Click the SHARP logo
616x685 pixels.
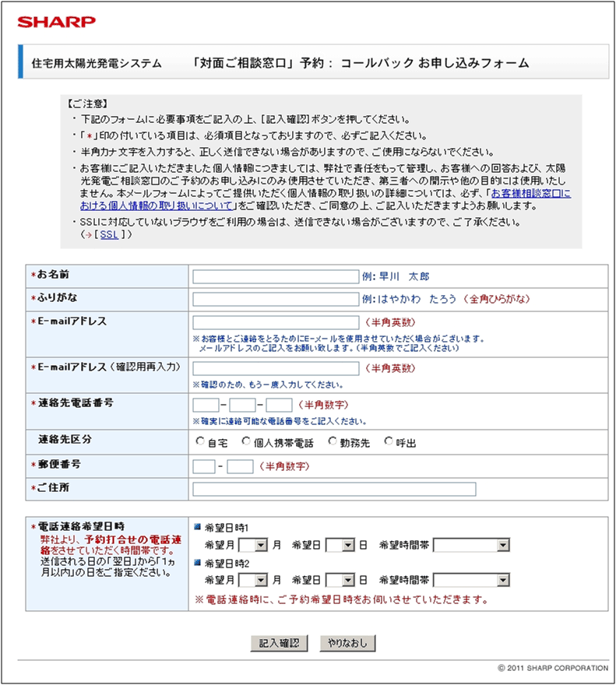tap(57, 21)
